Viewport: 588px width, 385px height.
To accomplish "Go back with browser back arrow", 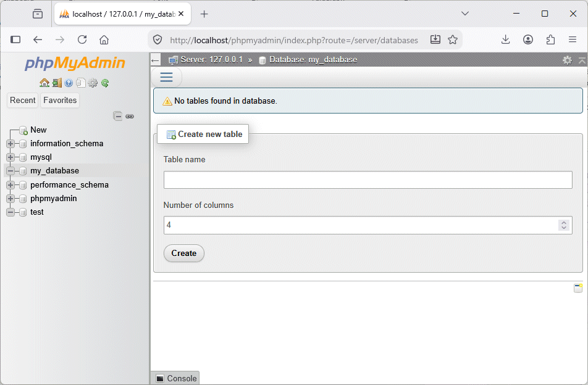I will coord(38,39).
